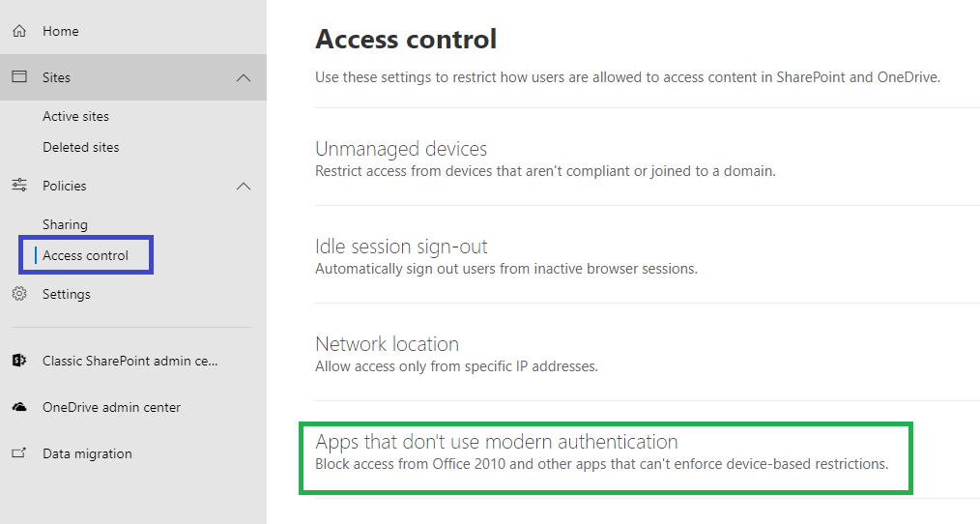
Task: Click the Home house icon
Action: [x=19, y=31]
